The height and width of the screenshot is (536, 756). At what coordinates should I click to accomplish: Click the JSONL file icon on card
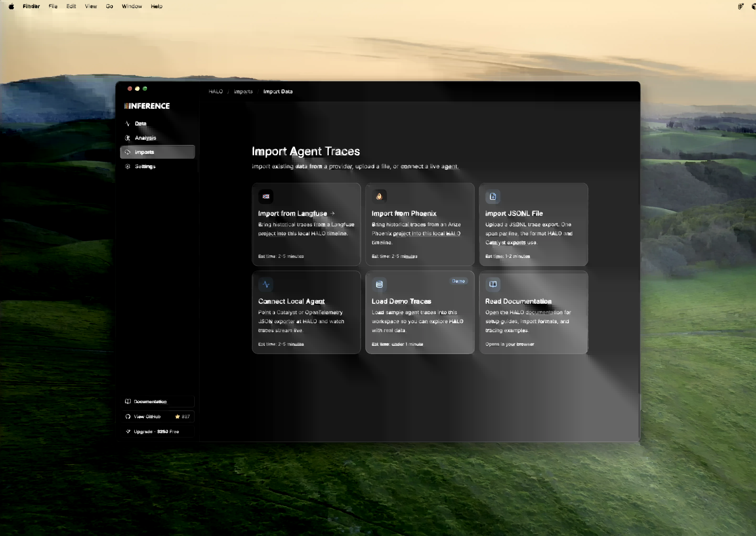tap(493, 196)
